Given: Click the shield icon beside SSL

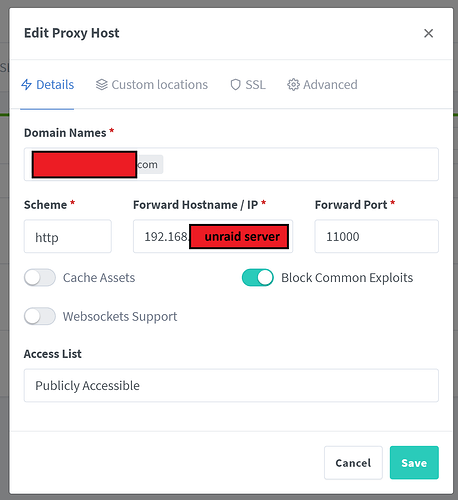Looking at the screenshot, I should pos(235,85).
